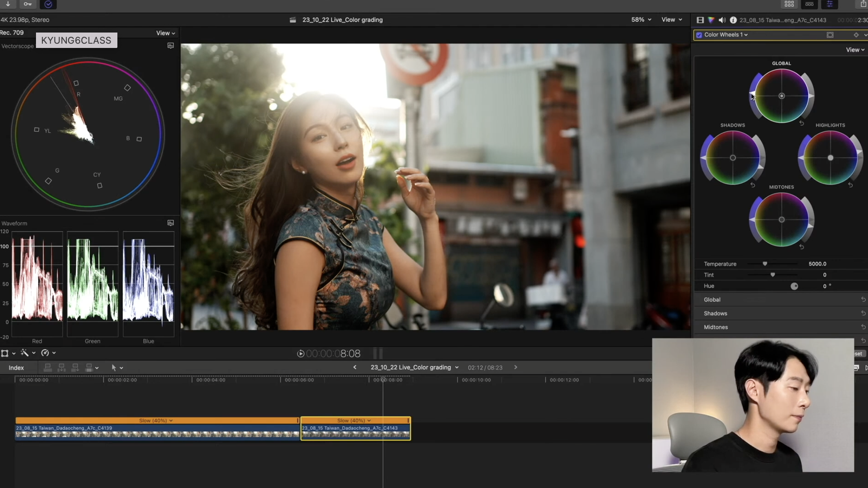Open the Info inspector icon
Image resolution: width=868 pixels, height=488 pixels.
733,20
